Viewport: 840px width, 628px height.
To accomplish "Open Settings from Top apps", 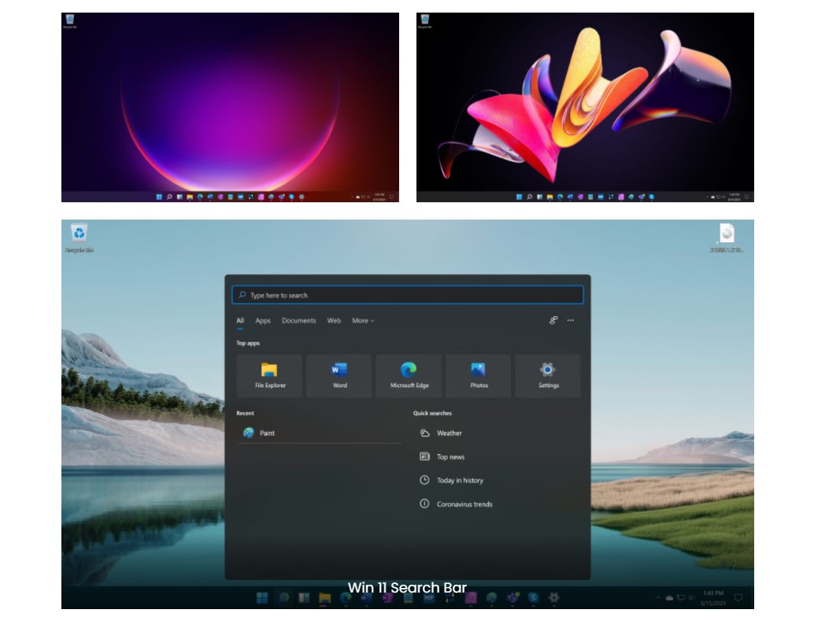I will tap(548, 375).
